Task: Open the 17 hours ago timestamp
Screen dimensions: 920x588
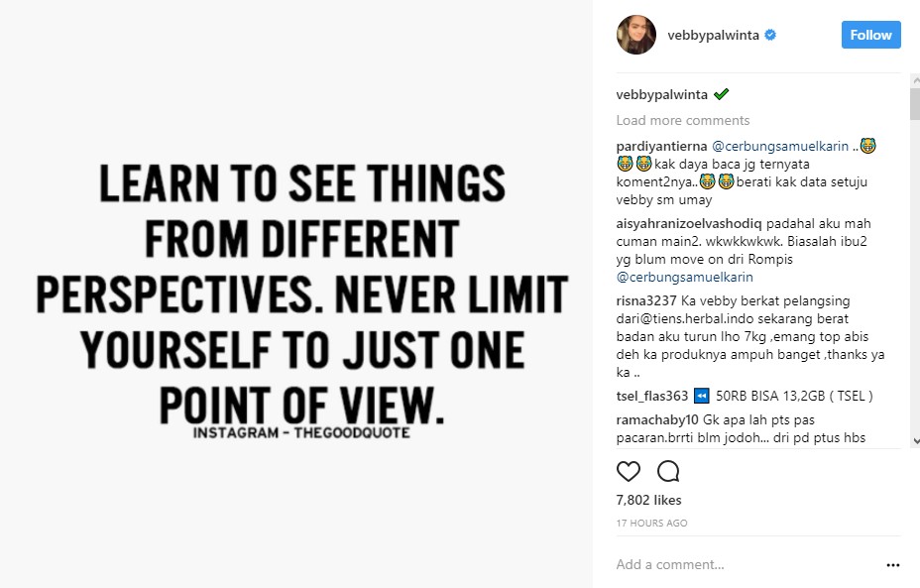Action: [x=651, y=523]
